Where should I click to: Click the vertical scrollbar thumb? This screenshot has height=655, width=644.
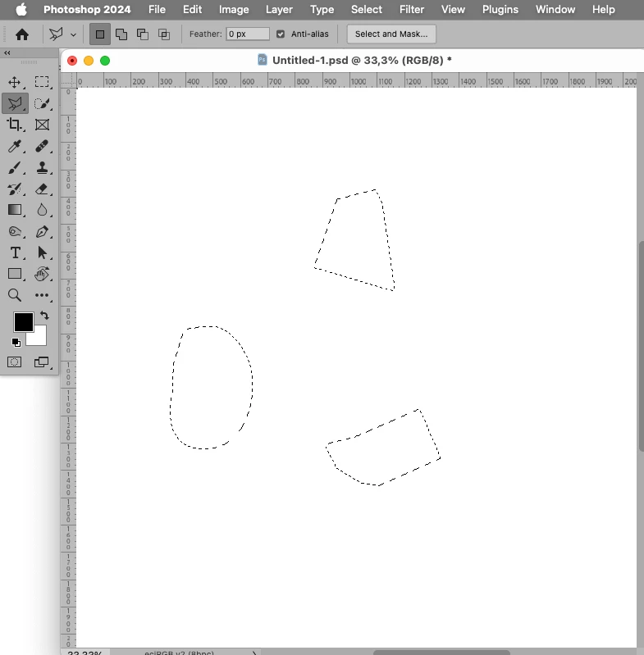[641, 346]
